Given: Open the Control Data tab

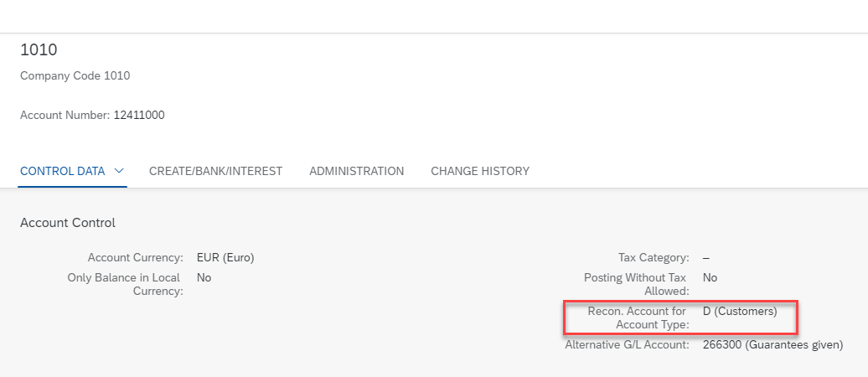Looking at the screenshot, I should tap(63, 171).
